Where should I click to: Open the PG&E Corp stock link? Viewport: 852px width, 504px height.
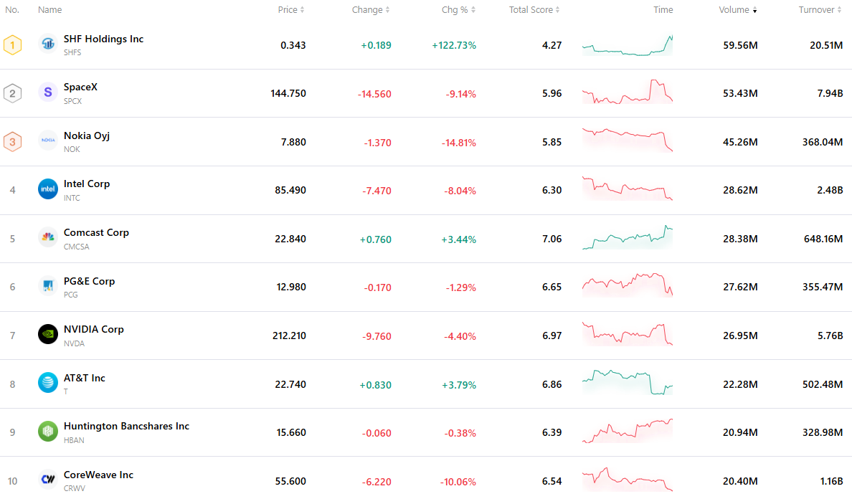(x=89, y=281)
